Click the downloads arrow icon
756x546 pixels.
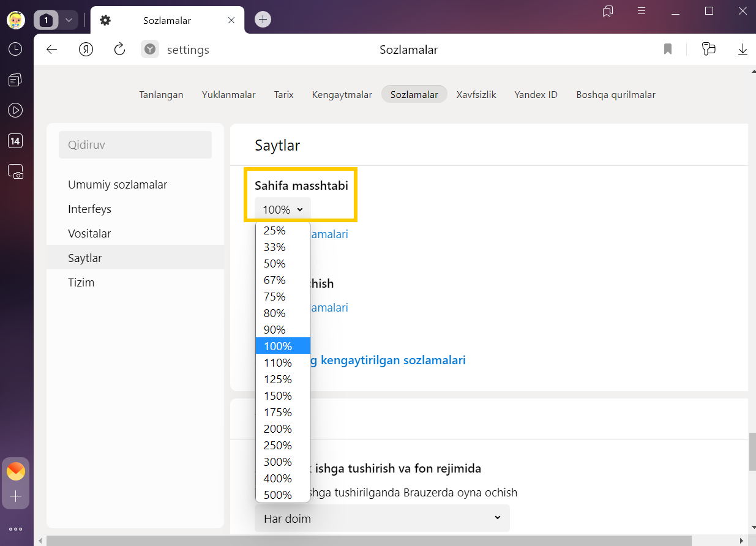[x=743, y=50]
